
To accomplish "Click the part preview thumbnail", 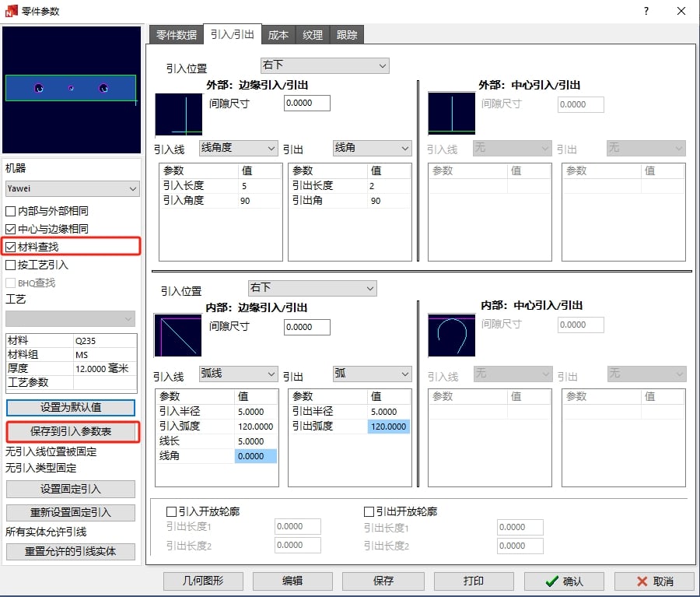I will [71, 90].
